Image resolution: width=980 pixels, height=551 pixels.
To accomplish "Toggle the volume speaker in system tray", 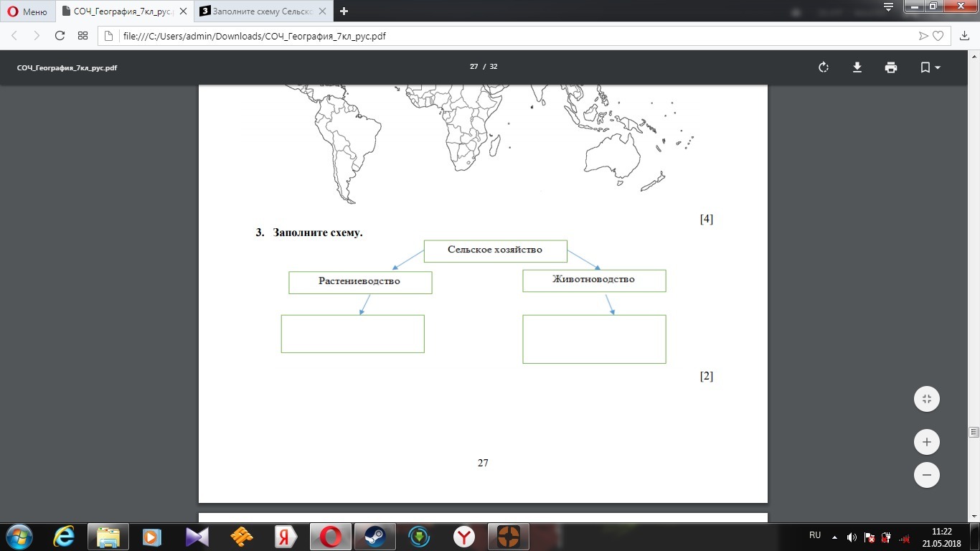I will coord(852,537).
